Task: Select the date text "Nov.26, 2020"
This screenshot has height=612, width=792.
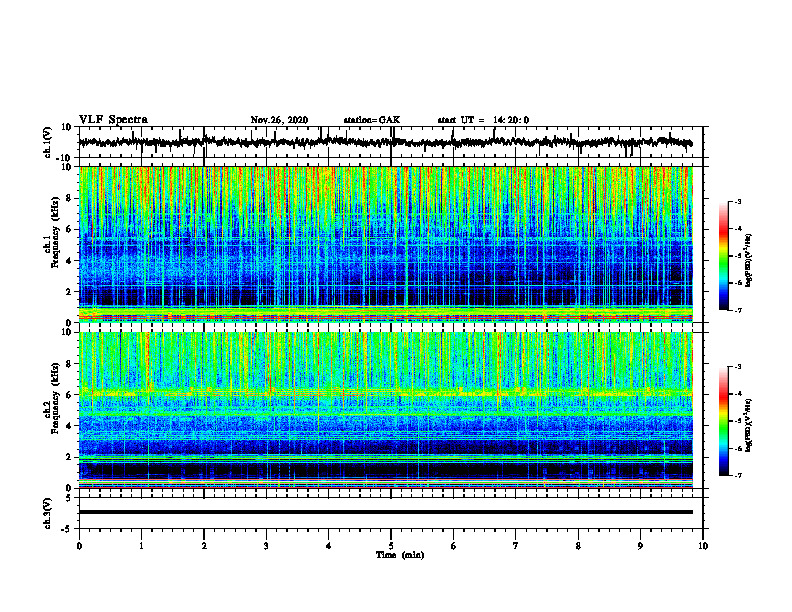Action: [x=279, y=120]
